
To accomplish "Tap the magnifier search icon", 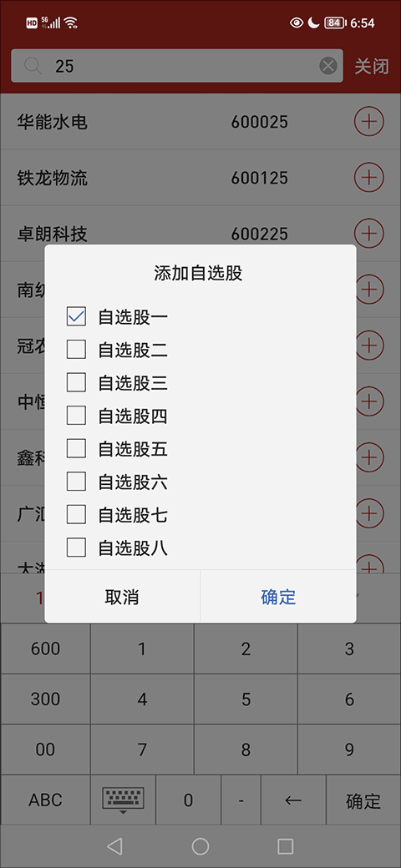I will [33, 67].
